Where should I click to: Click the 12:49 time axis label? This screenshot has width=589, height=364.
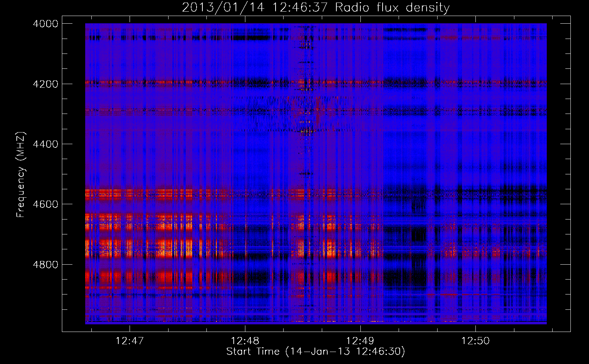(360, 341)
